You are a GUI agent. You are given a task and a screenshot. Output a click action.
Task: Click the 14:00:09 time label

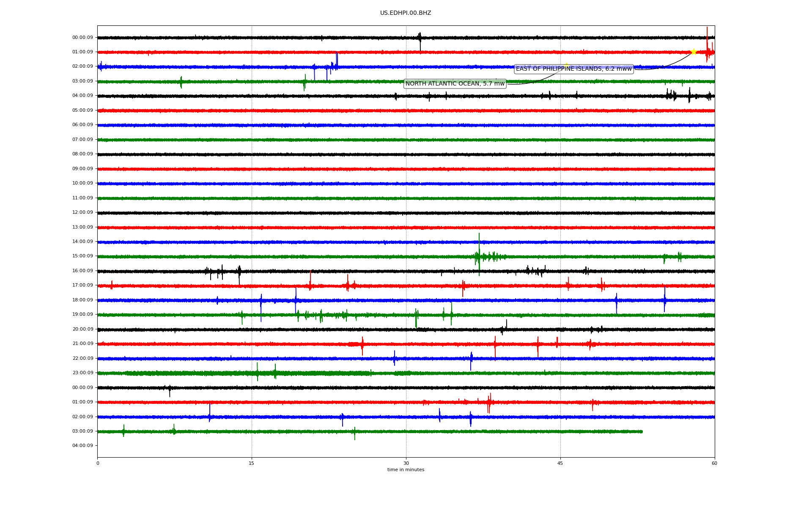(82, 242)
